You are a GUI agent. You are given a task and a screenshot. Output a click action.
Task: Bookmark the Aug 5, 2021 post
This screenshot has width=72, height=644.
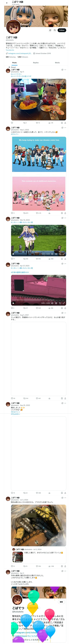point(62,398)
